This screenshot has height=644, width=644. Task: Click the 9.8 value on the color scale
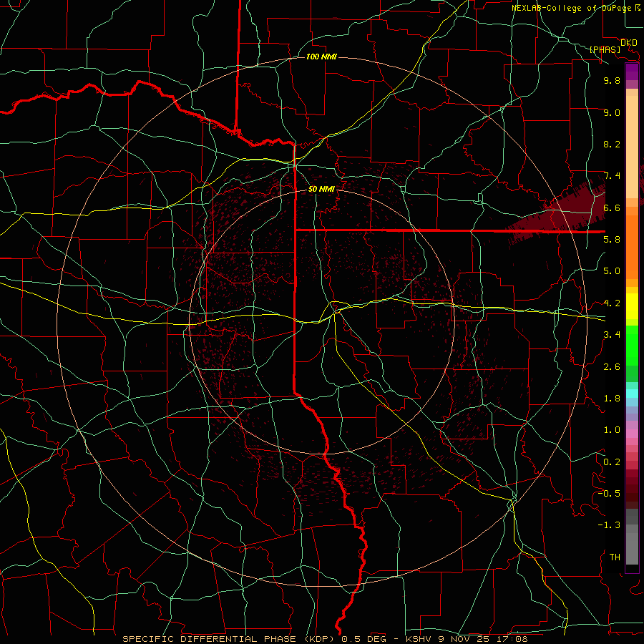(612, 81)
